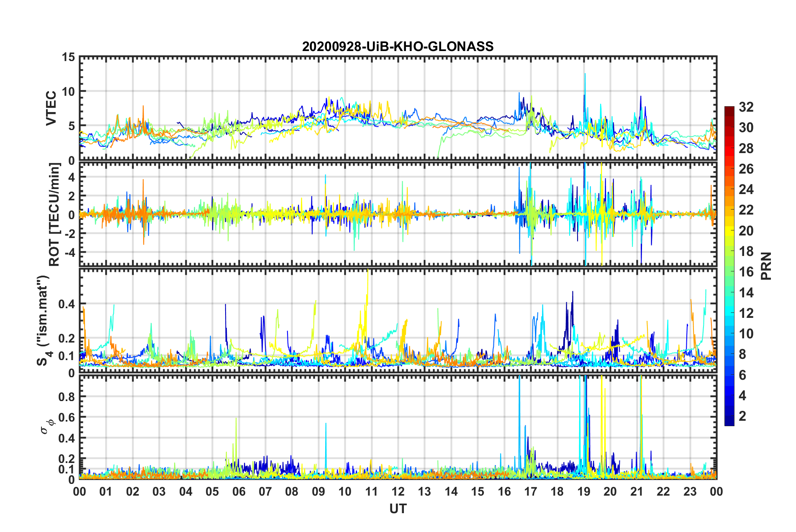The height and width of the screenshot is (532, 796).
Task: Click inside the sigma-phi plot panel
Action: [398, 427]
